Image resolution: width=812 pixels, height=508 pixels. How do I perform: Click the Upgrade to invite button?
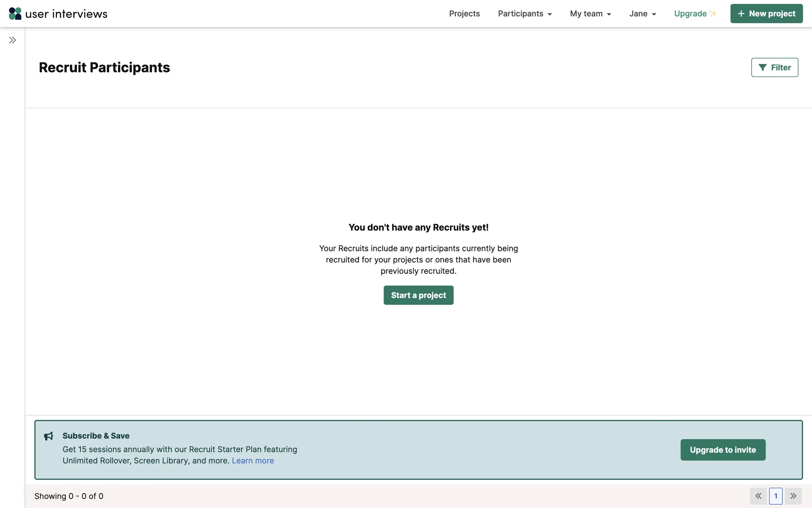[723, 450]
